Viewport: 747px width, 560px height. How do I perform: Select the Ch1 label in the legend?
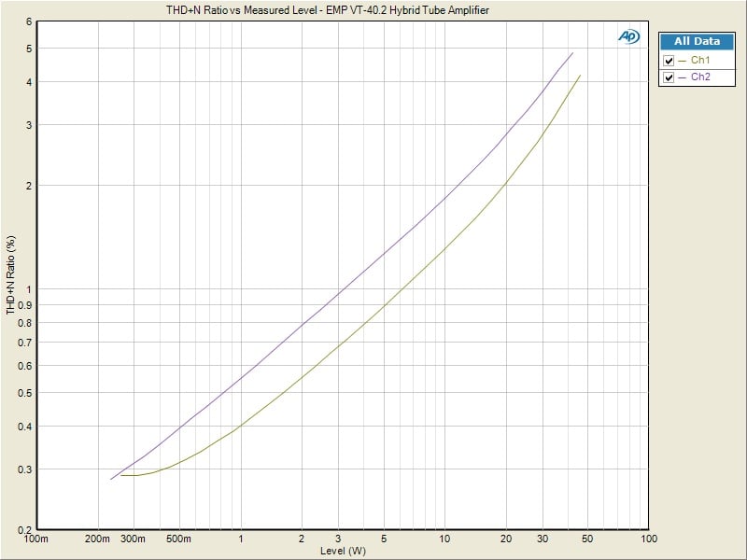pos(700,61)
